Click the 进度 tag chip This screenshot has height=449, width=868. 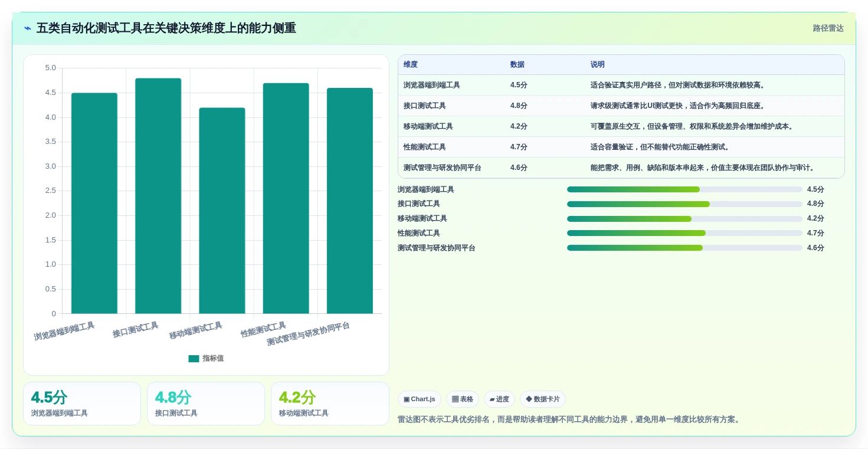(x=499, y=399)
